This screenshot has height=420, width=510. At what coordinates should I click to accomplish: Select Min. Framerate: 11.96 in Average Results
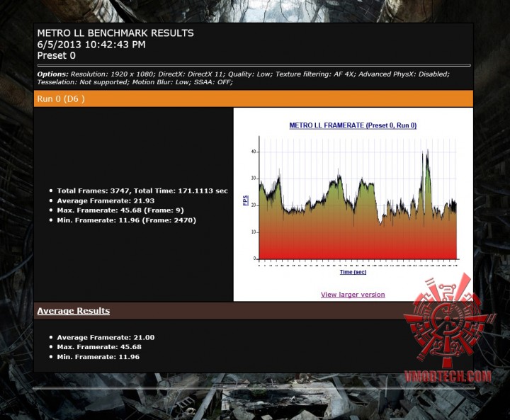[x=98, y=357]
